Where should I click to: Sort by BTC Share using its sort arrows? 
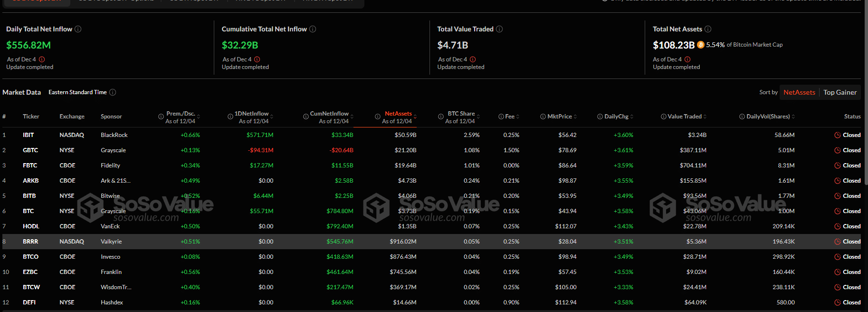click(478, 117)
